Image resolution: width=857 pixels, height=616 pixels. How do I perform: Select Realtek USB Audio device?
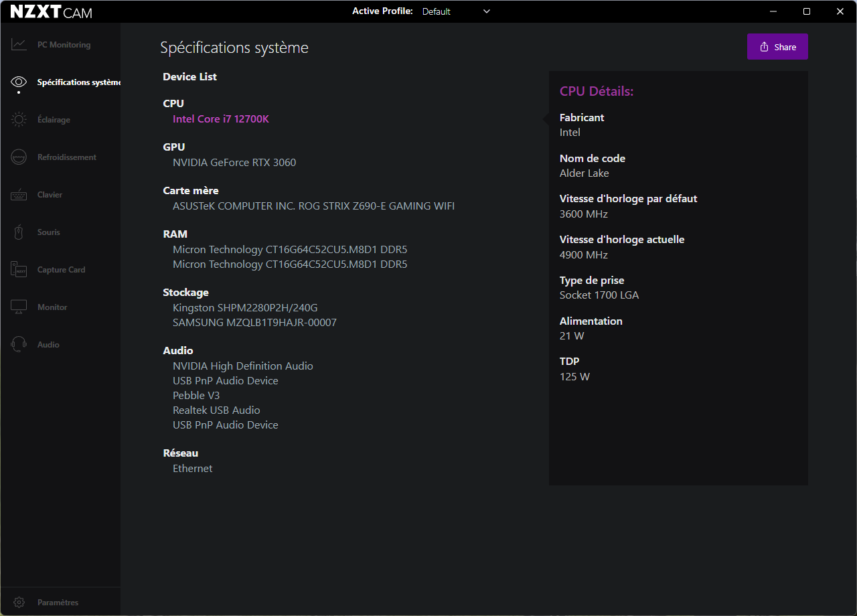[216, 410]
